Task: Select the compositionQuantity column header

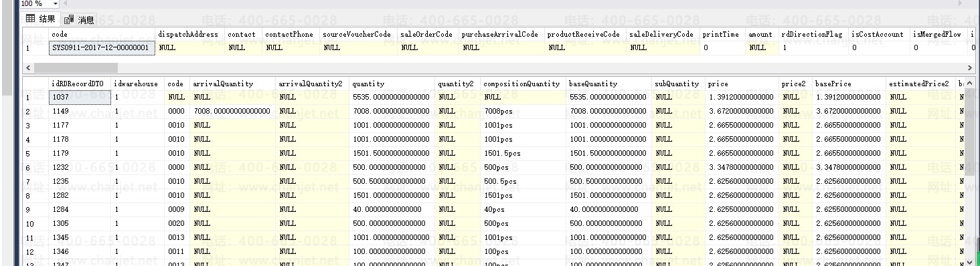Action: click(x=523, y=84)
